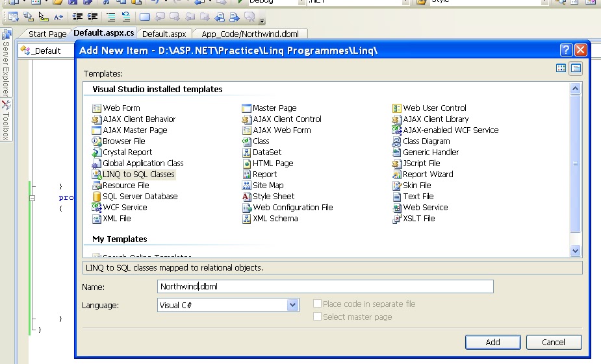Select SQL Server Database template
The width and height of the screenshot is (601, 364).
(x=135, y=197)
